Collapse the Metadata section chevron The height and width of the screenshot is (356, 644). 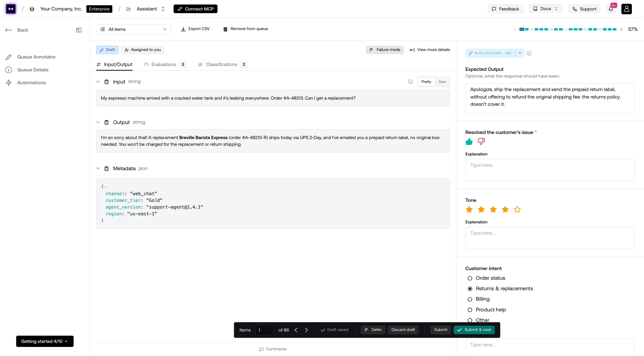tap(98, 168)
